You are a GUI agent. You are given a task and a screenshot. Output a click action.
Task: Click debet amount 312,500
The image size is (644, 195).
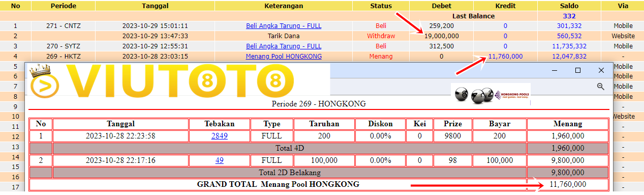coord(442,46)
